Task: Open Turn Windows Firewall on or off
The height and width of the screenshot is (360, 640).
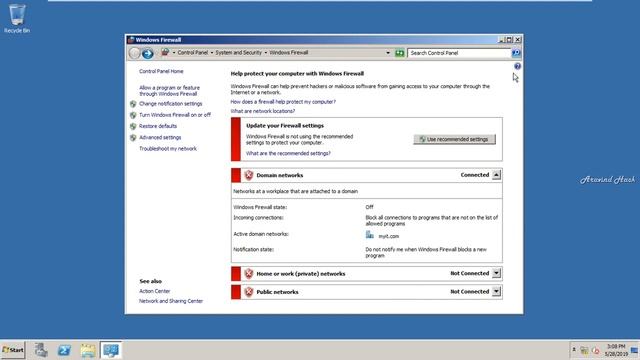Action: click(175, 115)
